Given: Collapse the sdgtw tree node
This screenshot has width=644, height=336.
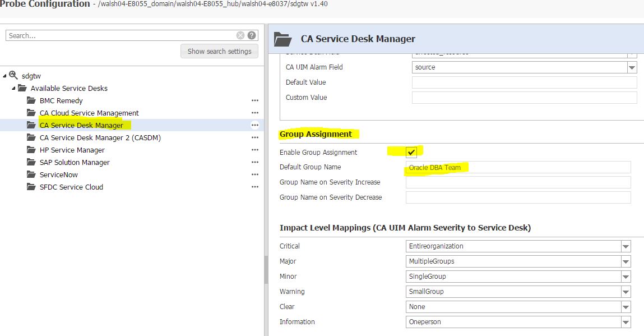Looking at the screenshot, I should point(4,76).
